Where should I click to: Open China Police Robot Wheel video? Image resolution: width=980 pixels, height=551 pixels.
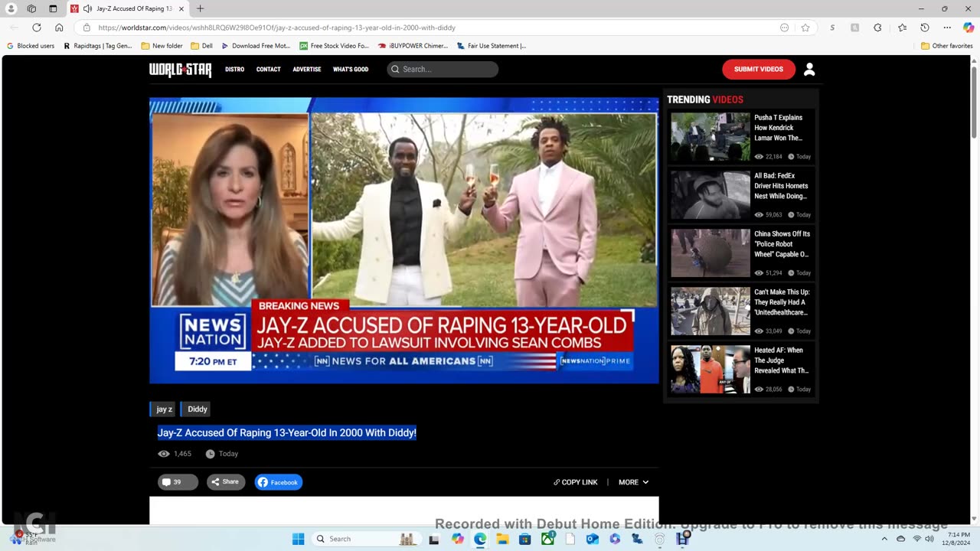pyautogui.click(x=710, y=253)
